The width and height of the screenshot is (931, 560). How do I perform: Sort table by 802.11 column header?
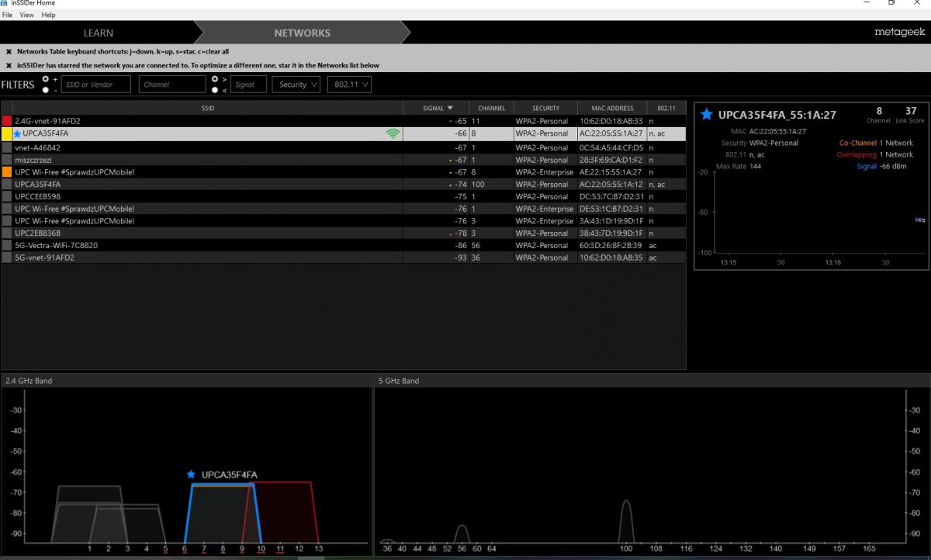point(666,109)
